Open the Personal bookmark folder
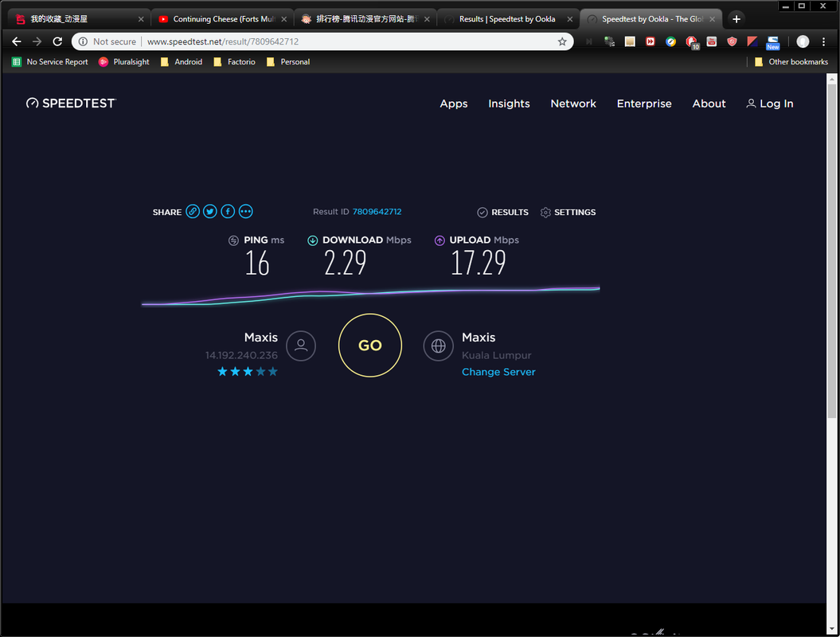 (287, 61)
